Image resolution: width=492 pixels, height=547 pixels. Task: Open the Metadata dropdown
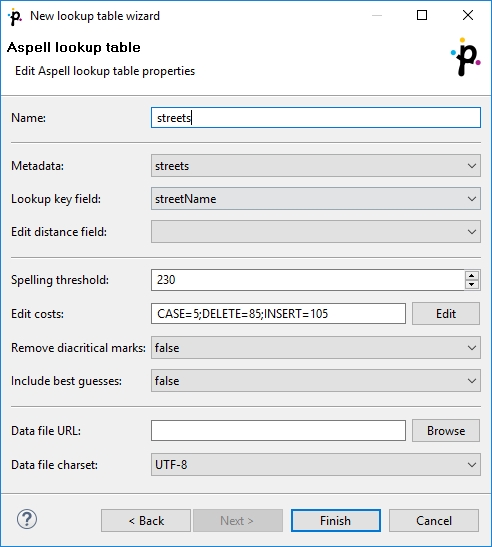coord(316,166)
